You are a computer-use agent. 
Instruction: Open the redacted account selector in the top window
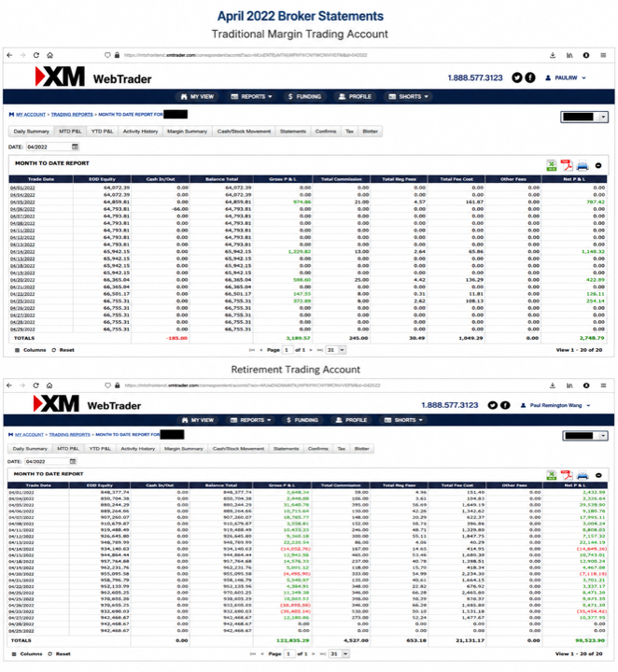pyautogui.click(x=584, y=117)
